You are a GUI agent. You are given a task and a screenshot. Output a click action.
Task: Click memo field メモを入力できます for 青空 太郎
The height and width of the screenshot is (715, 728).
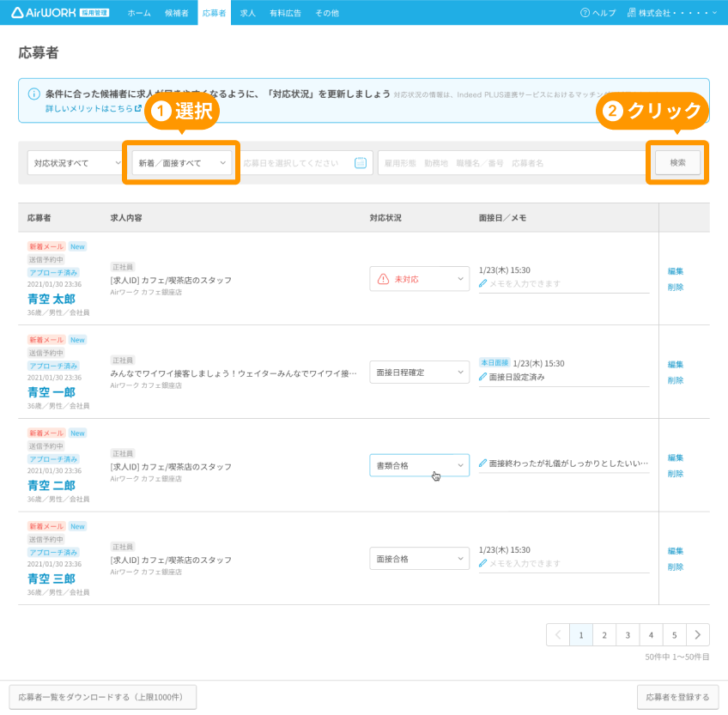564,283
